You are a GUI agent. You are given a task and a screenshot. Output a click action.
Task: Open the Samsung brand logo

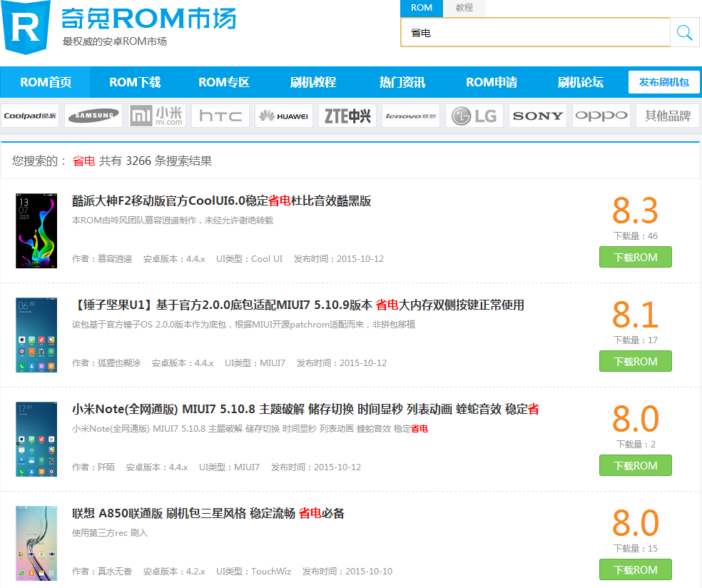[93, 116]
